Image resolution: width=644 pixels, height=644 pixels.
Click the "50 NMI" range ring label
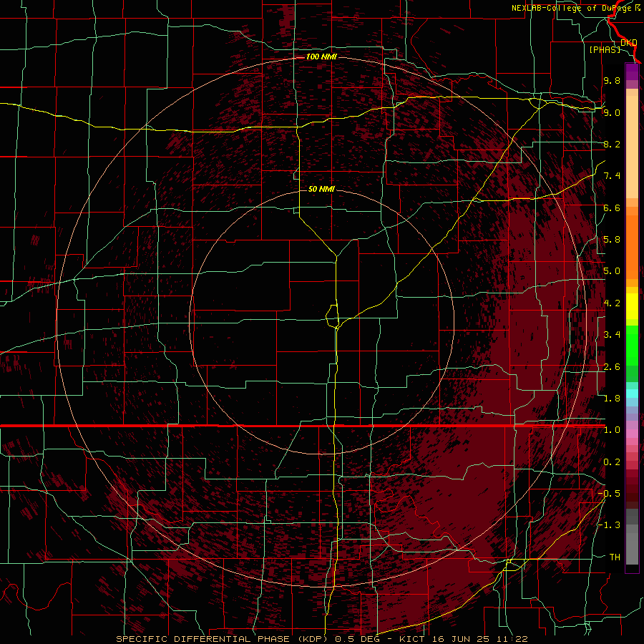[321, 189]
